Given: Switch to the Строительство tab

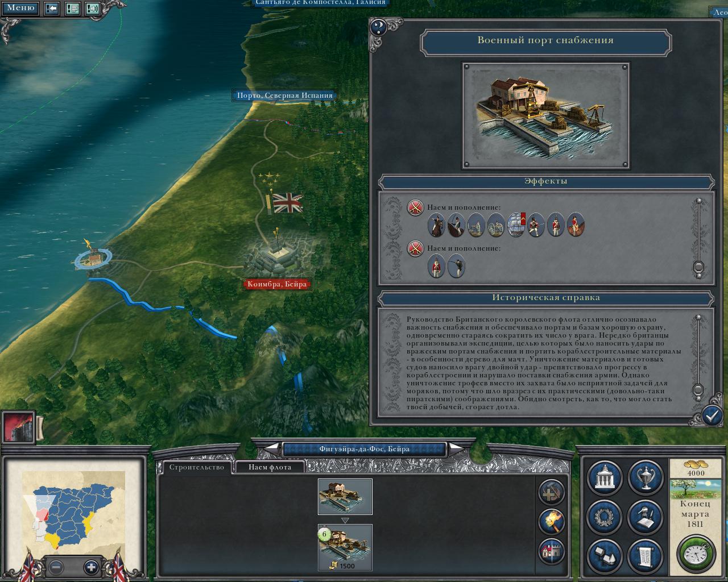Looking at the screenshot, I should point(197,467).
